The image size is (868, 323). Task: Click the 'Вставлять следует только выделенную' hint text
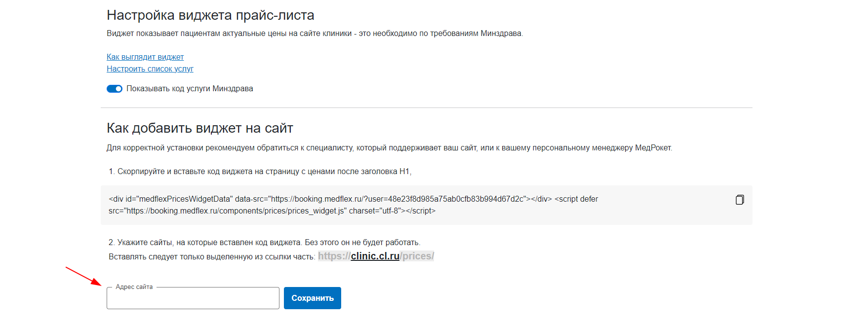(212, 257)
